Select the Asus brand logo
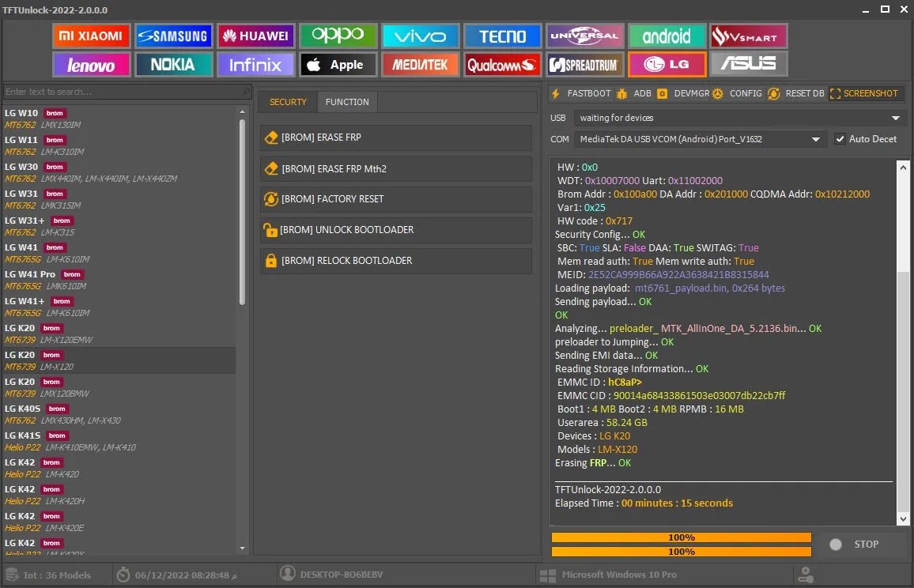The height and width of the screenshot is (588, 914). 749,65
